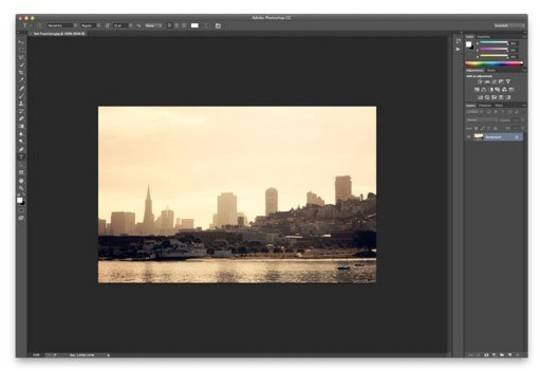This screenshot has height=371, width=540.
Task: Select the Crop tool
Action: click(x=21, y=73)
